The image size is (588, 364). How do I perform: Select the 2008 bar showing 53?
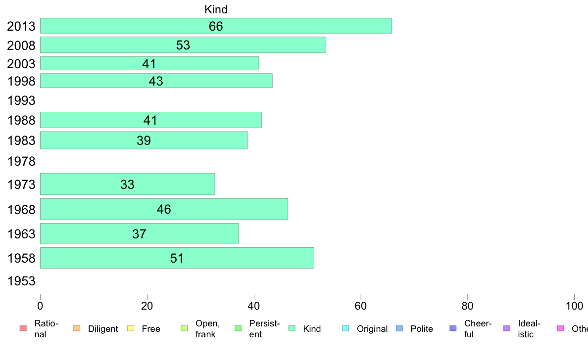183,45
